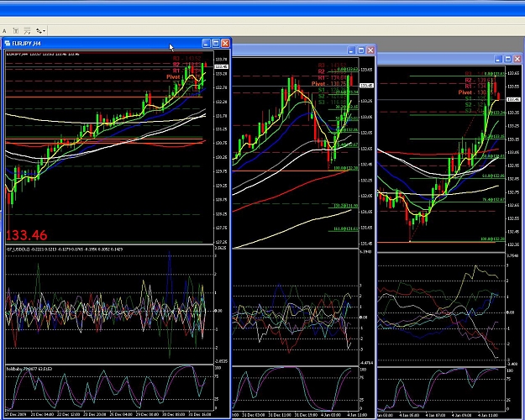Click the "17 Dec 2009" date on time axis
Viewport: 525px width, 420px height.
click(x=15, y=414)
